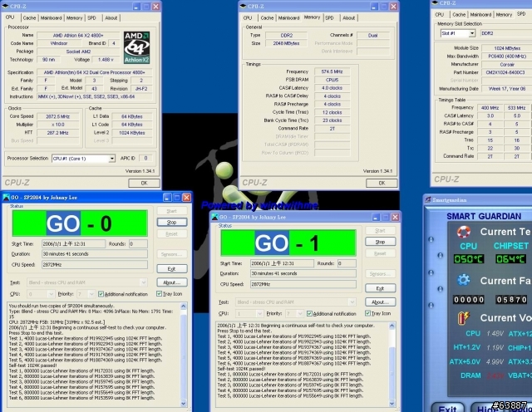Viewport: 532px width, 412px height.
Task: Open About tab in Memory CPU-Z window
Action: coord(348,18)
